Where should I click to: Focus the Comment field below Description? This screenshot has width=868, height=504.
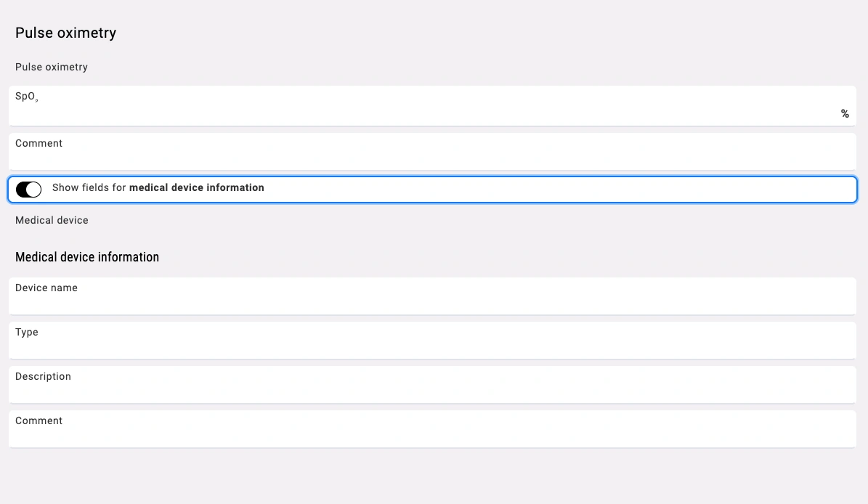tap(432, 436)
